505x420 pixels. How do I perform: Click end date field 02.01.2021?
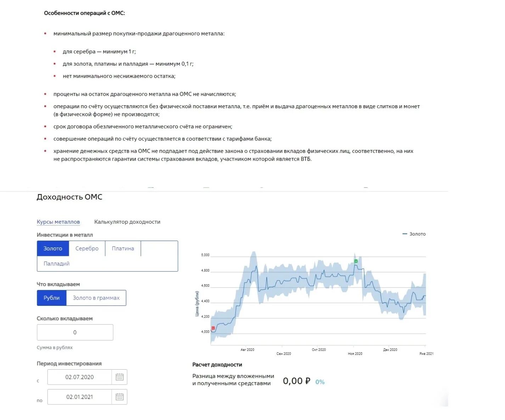(x=79, y=397)
